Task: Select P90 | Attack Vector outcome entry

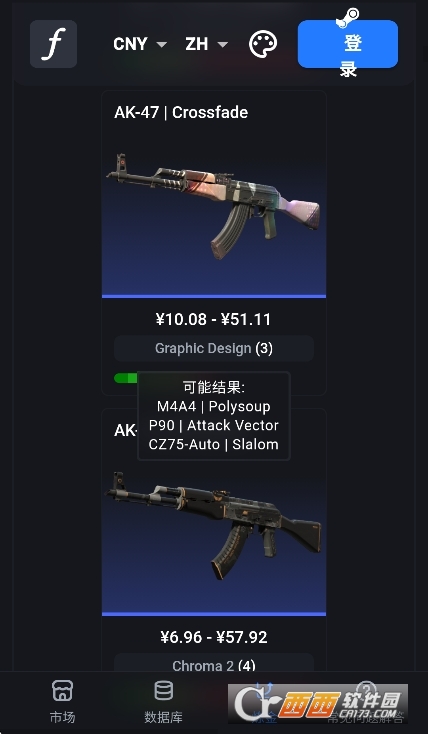Action: (x=214, y=425)
